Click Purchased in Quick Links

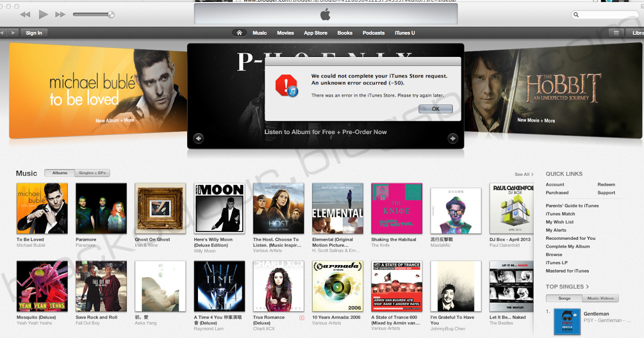[x=557, y=193]
